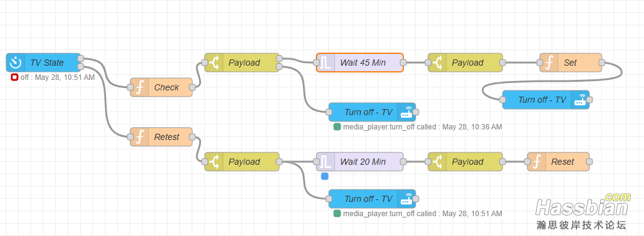Viewport: 644px width, 236px height.
Task: Click the Wait 20 Min trigger icon
Action: click(x=326, y=162)
